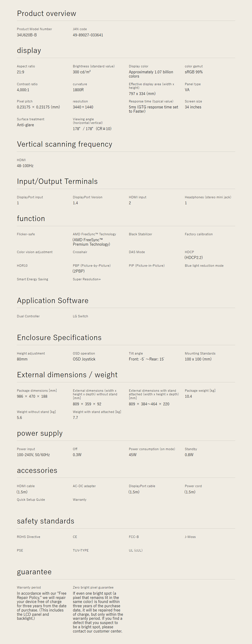The height and width of the screenshot is (644, 252).
Task: Select the product model number 34U620B-B
Action: pos(27,35)
